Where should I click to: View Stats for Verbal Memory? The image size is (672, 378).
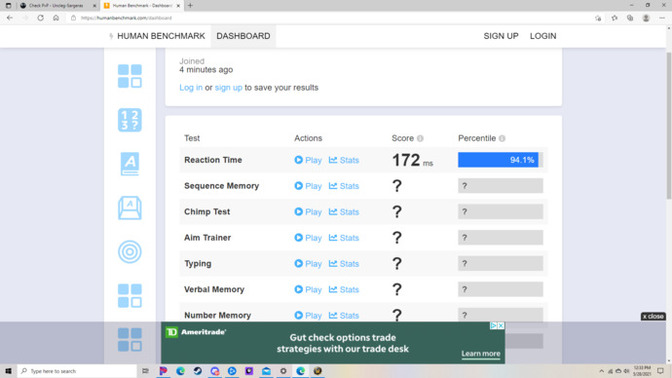pos(344,289)
